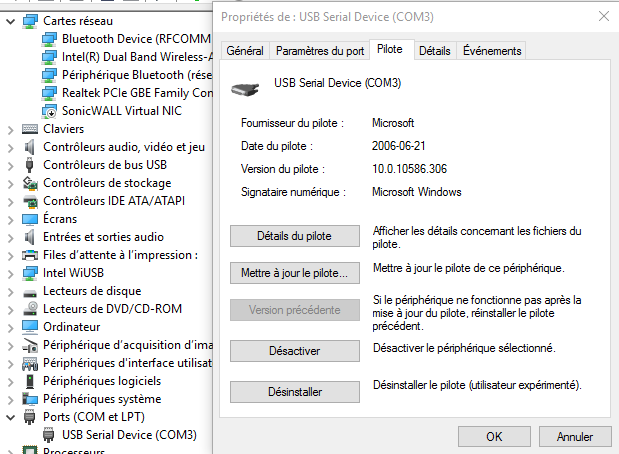This screenshot has height=454, width=619.
Task: Click the SonicWALL Virtual NIC icon
Action: (49, 111)
